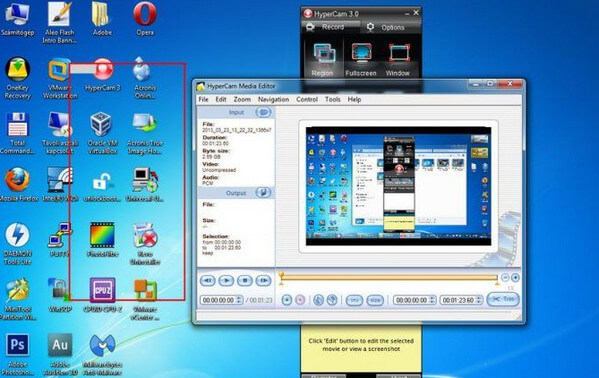Launch Revo Uninstaller icon
This screenshot has width=599, height=378.
pos(145,244)
